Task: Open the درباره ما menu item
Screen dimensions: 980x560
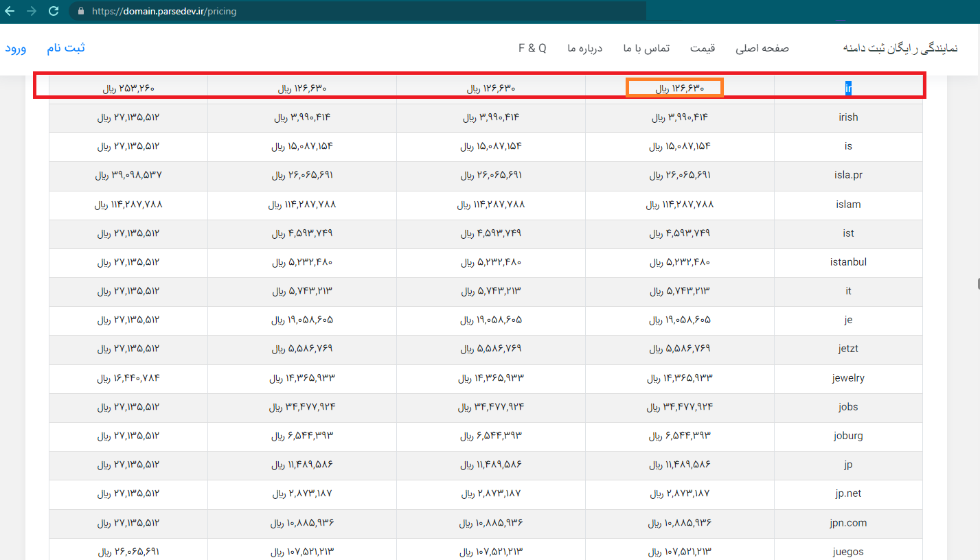Action: point(584,48)
